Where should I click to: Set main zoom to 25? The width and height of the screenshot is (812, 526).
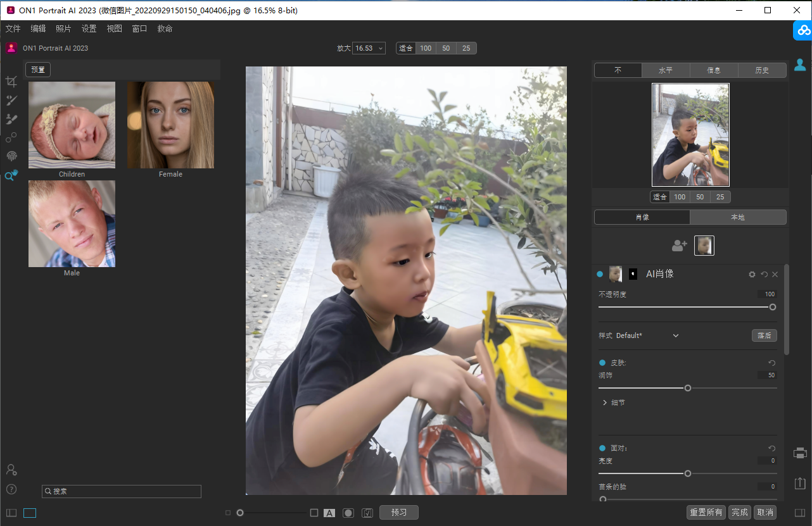tap(466, 48)
